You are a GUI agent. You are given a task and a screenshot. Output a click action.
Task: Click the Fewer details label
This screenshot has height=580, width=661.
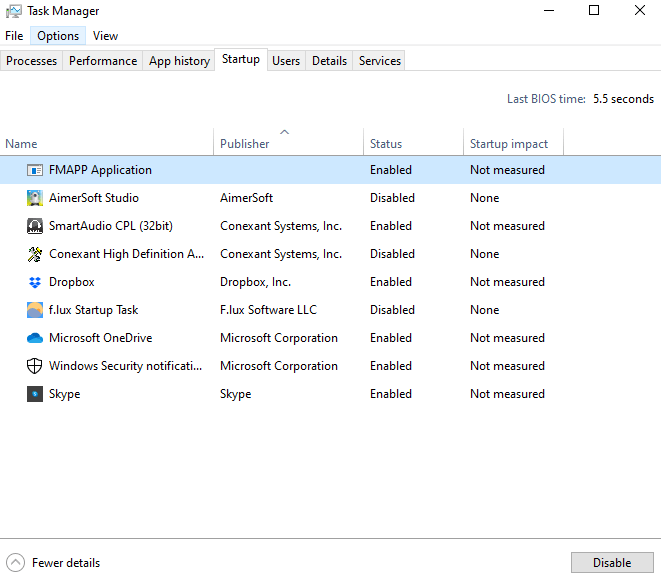(x=66, y=563)
